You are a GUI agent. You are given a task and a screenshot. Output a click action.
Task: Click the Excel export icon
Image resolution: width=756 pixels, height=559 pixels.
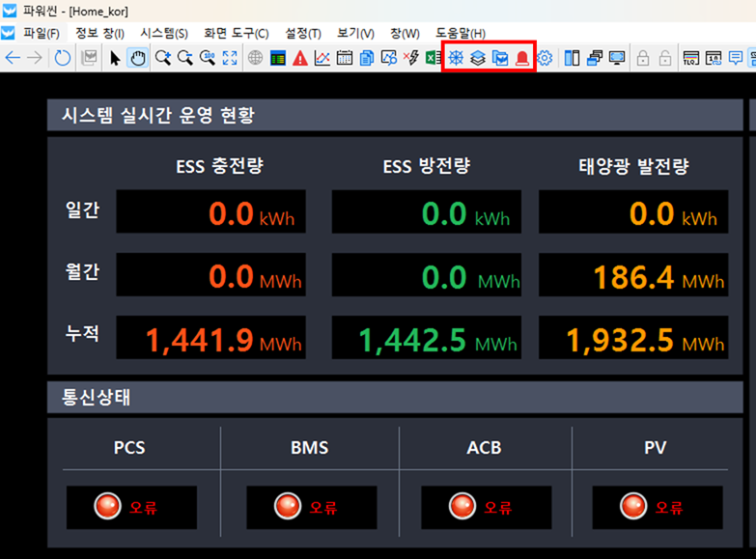click(434, 58)
